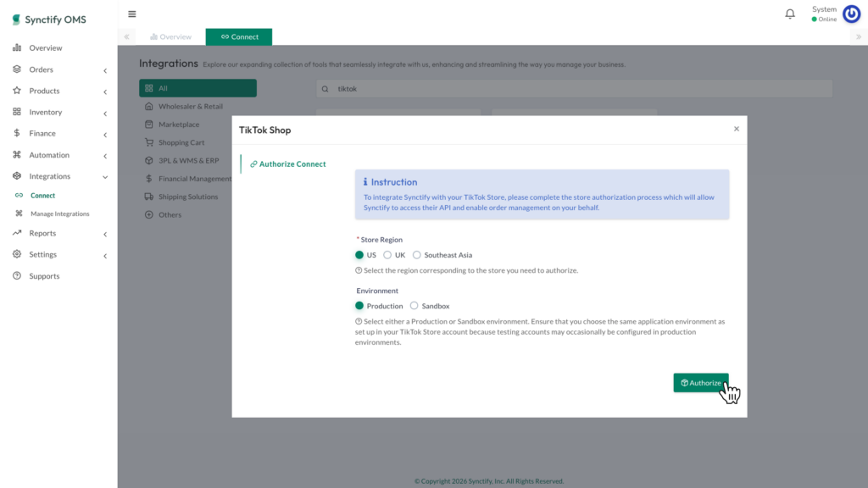Select Southeast Asia store region
This screenshot has height=488, width=868.
[x=417, y=255]
